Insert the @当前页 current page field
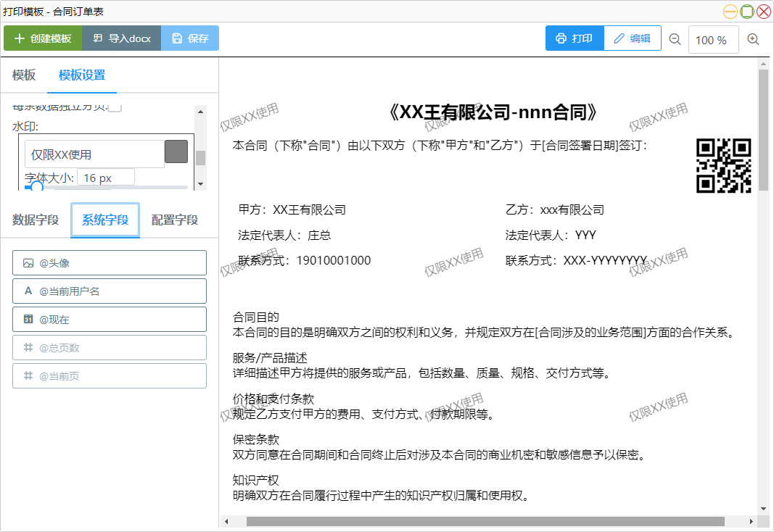The width and height of the screenshot is (774, 532). [x=110, y=375]
